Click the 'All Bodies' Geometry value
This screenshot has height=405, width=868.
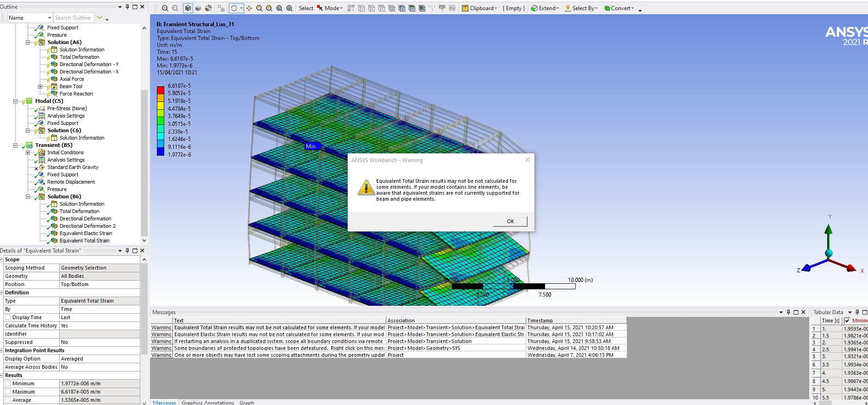(100, 276)
